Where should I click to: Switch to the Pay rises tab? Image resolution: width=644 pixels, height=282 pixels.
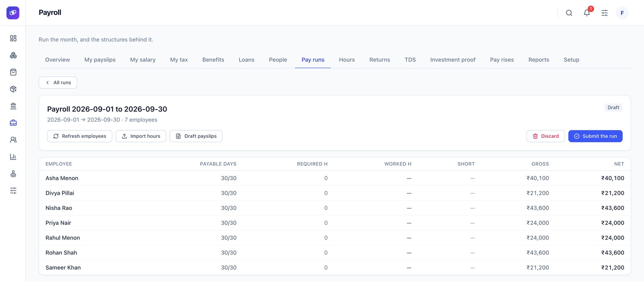coord(502,60)
